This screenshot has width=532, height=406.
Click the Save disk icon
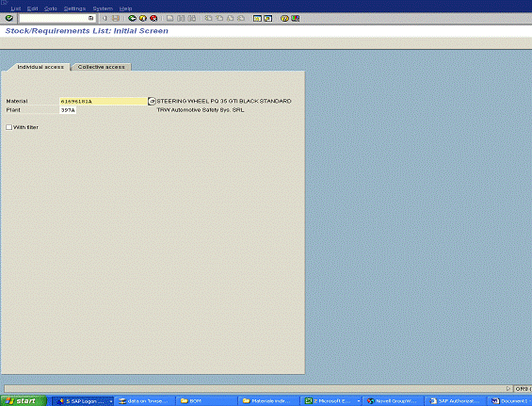click(x=116, y=18)
